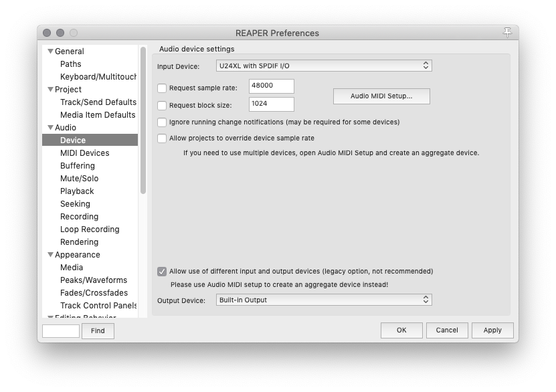Image resolution: width=556 pixels, height=392 pixels.
Task: Select the Device preferences page
Action: point(90,140)
